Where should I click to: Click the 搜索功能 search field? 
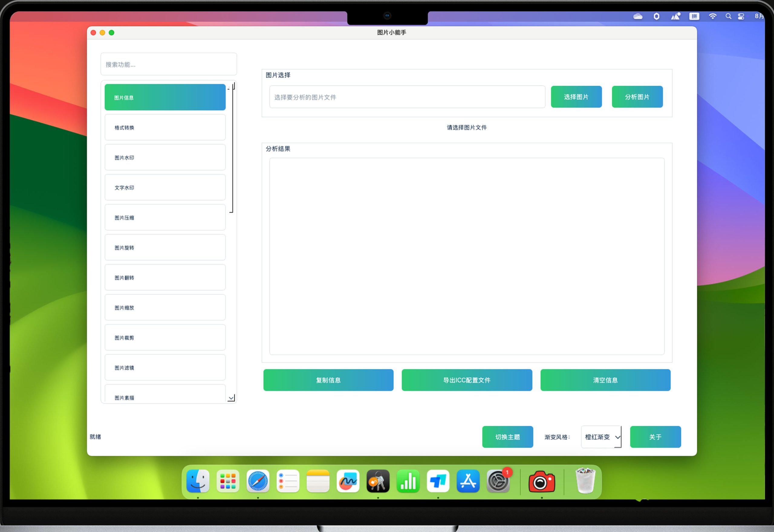(x=169, y=64)
